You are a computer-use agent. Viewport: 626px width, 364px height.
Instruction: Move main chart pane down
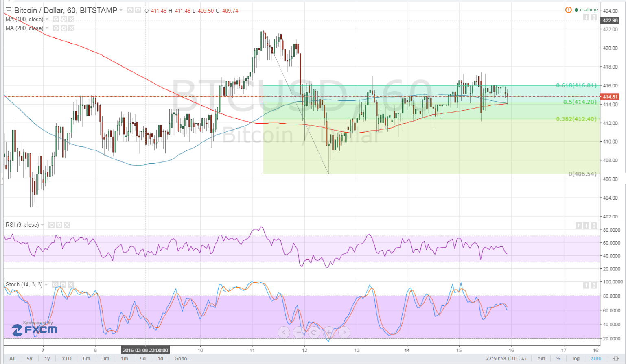click(x=586, y=17)
